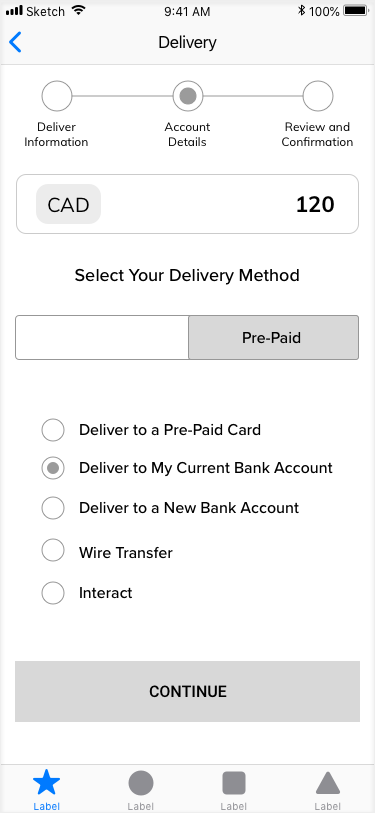
Task: Open the triangle tab in bottom bar
Action: (328, 789)
